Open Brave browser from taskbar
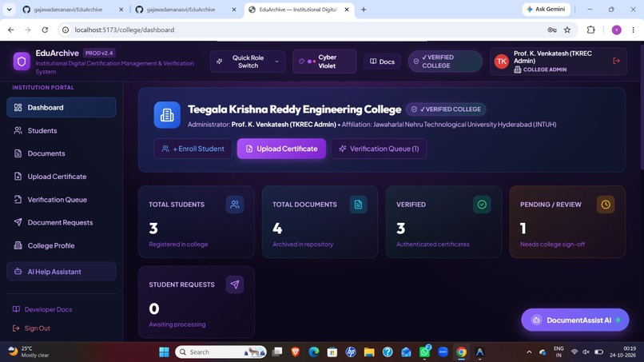644x362 pixels. coord(296,352)
